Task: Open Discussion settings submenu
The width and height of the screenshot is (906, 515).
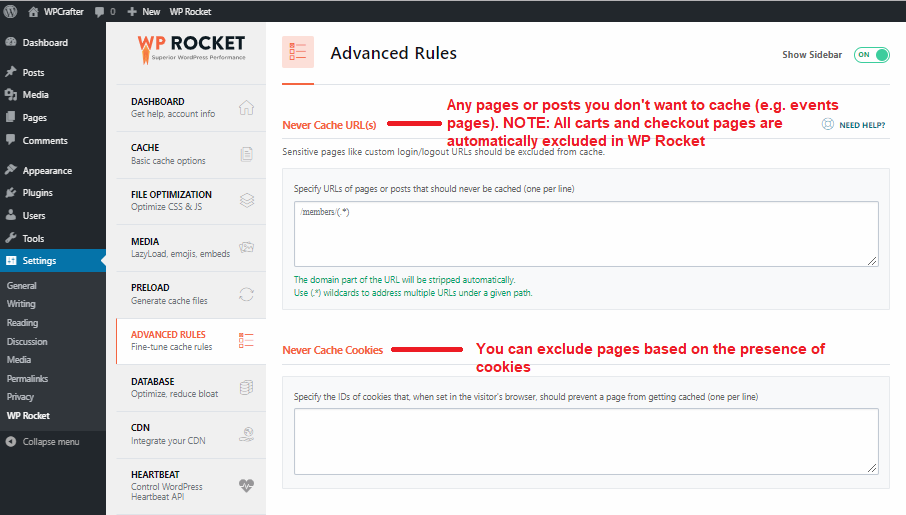Action: pyautogui.click(x=27, y=342)
